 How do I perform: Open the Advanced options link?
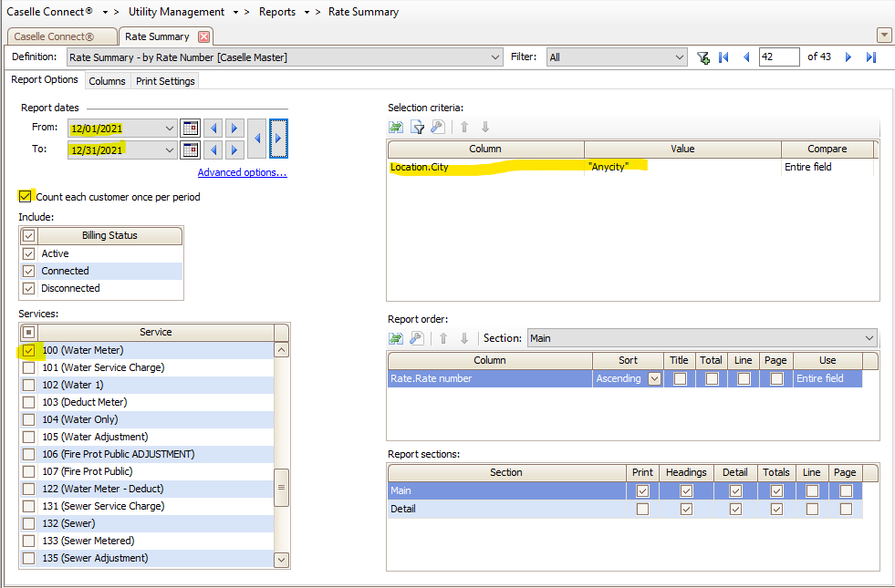[x=242, y=172]
